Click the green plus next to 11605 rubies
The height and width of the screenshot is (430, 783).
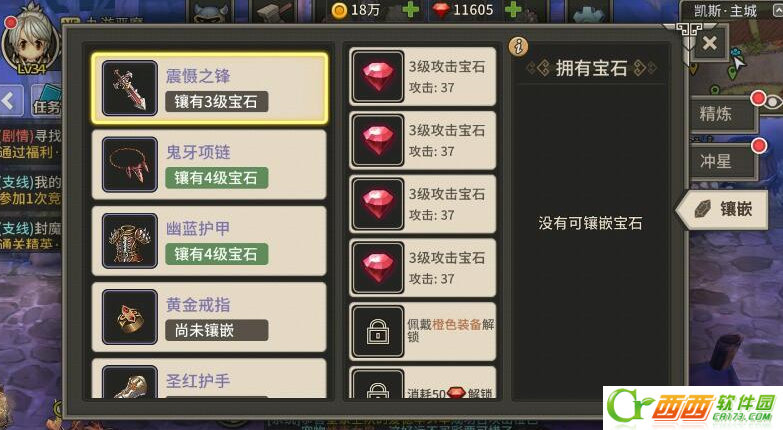pyautogui.click(x=513, y=9)
